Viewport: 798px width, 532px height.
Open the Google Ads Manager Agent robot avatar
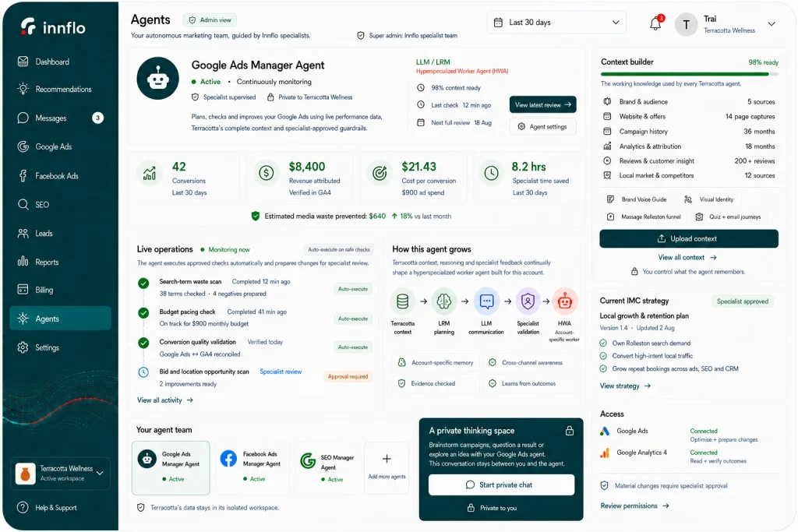[x=157, y=79]
